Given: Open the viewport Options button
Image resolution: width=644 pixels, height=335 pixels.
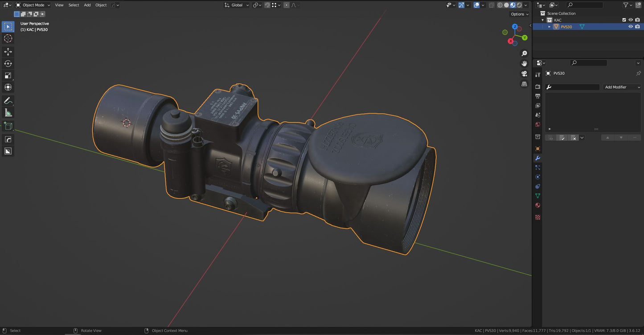Looking at the screenshot, I should (518, 14).
